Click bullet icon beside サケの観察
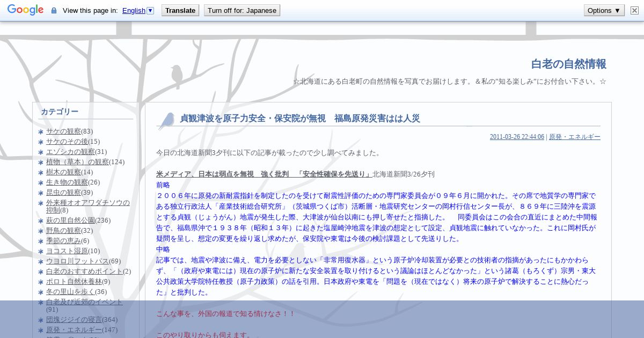Screen dimensions: 644x338 point(41,132)
